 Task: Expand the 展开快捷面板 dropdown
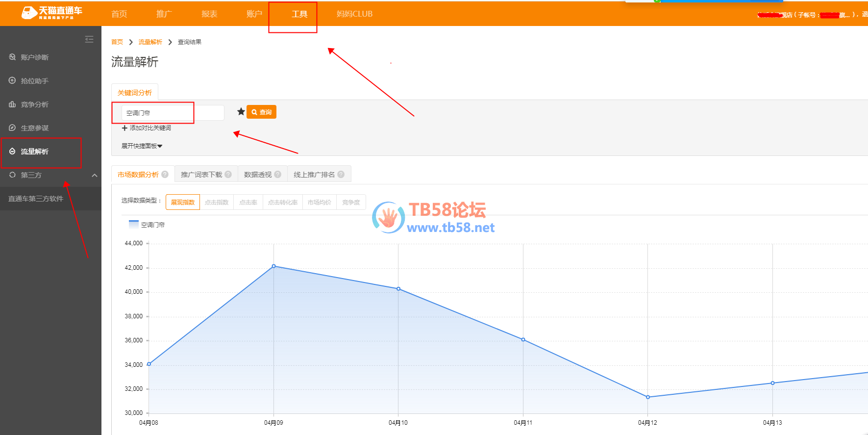[x=142, y=146]
